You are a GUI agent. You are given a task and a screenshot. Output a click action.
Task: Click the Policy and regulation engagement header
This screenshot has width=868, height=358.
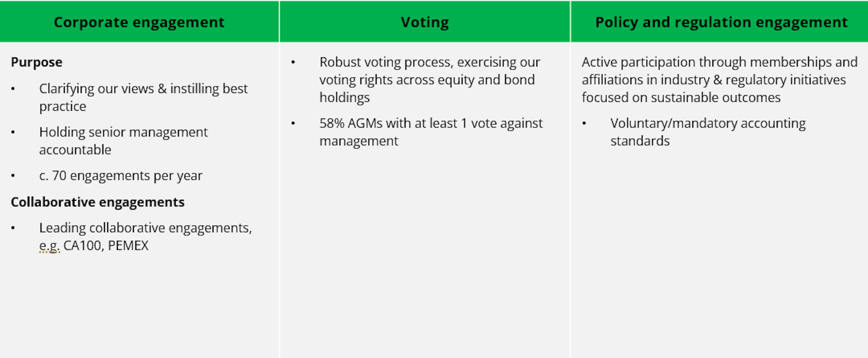coord(721,22)
